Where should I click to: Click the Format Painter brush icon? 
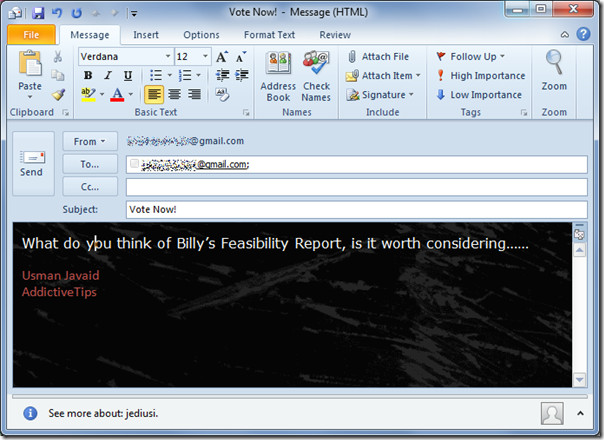(x=58, y=95)
